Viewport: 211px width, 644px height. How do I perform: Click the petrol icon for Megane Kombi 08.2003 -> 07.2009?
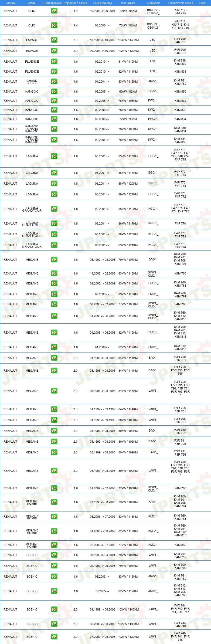pos(54,517)
